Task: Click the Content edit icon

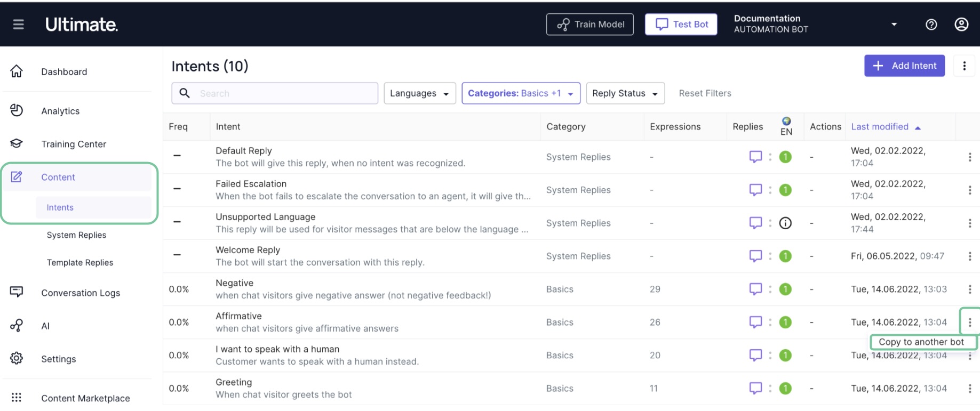Action: point(17,177)
